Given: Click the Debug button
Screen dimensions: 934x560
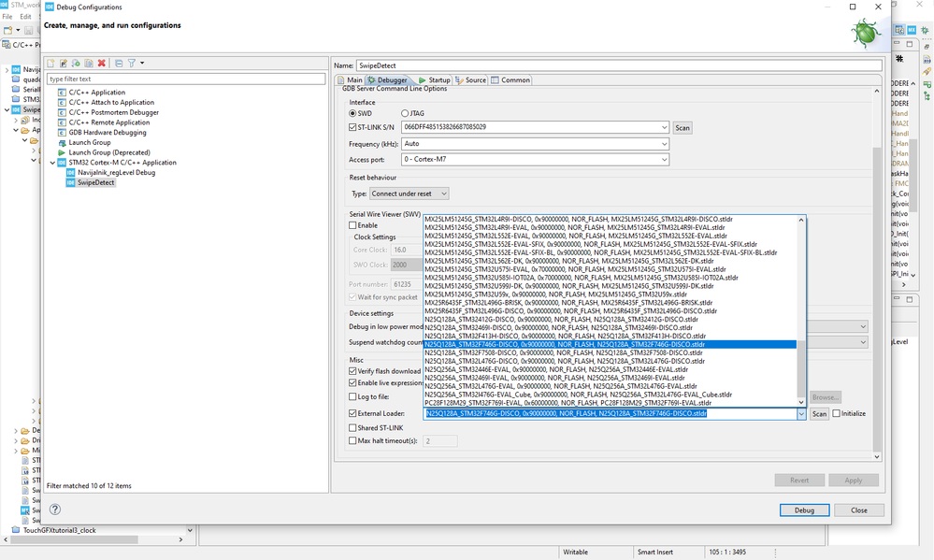Looking at the screenshot, I should click(804, 510).
